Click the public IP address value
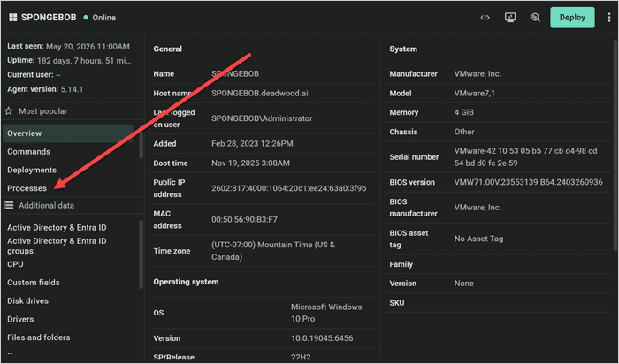This screenshot has height=364, width=619. coord(288,188)
